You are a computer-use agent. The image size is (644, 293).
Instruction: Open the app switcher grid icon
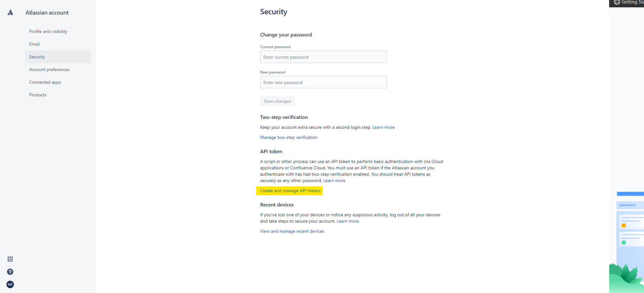pyautogui.click(x=10, y=259)
